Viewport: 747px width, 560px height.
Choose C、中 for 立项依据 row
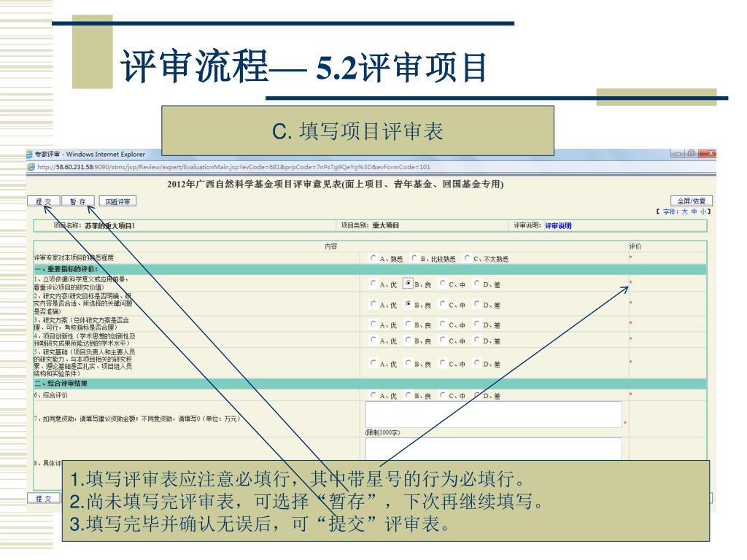443,284
